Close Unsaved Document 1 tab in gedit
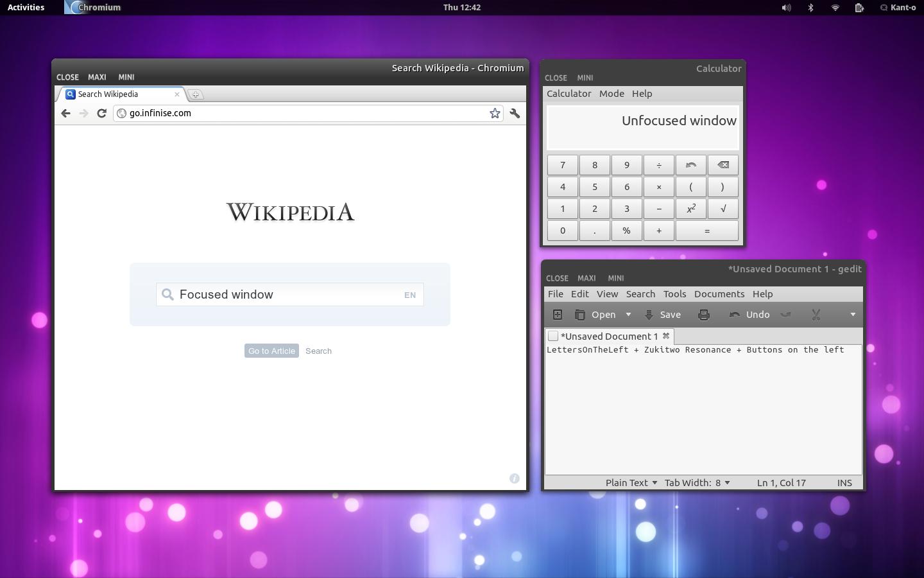The height and width of the screenshot is (578, 924). click(666, 336)
